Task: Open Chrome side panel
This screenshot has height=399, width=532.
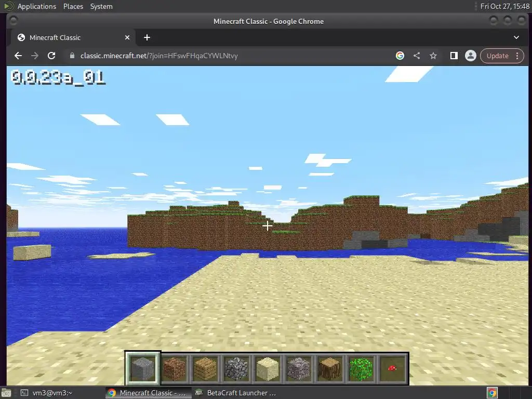Action: (454, 56)
